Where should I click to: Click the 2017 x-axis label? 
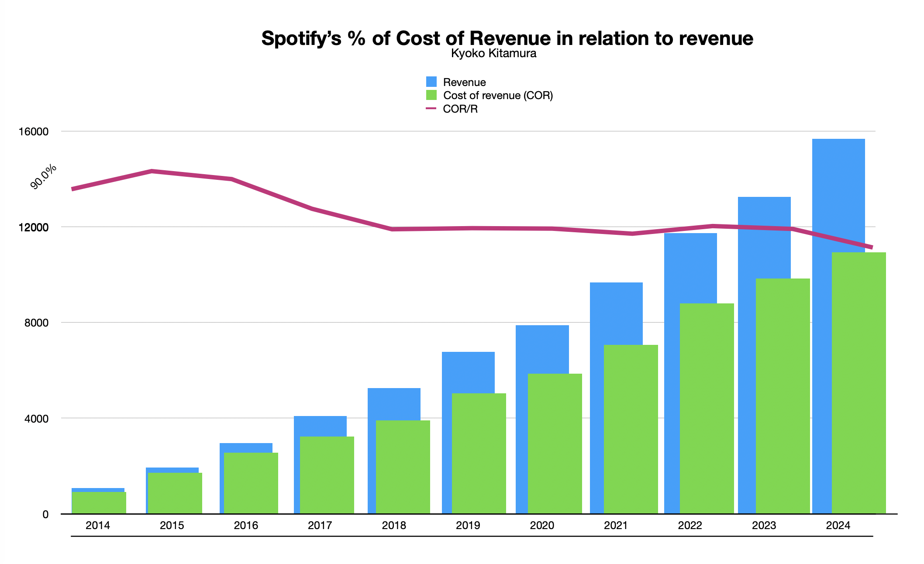click(320, 525)
